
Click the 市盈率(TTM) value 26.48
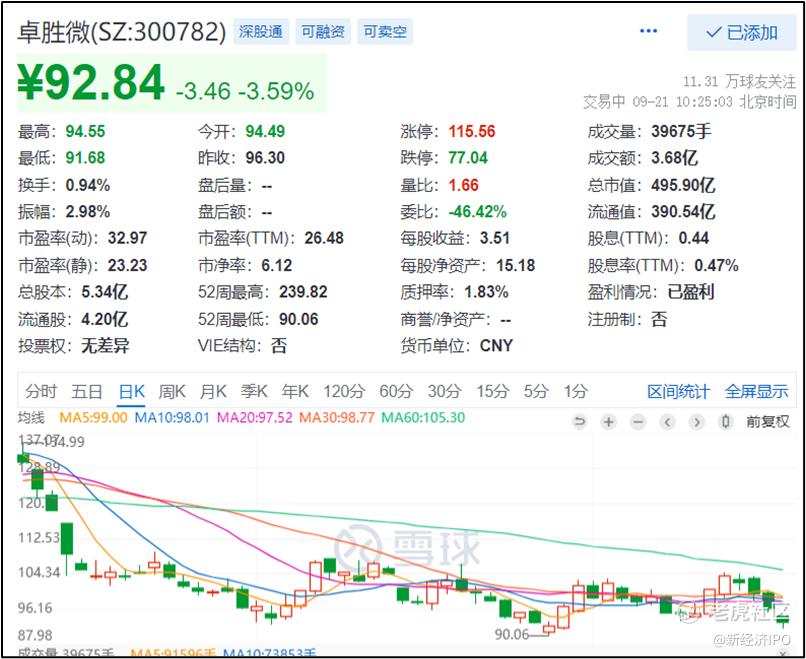tap(324, 238)
